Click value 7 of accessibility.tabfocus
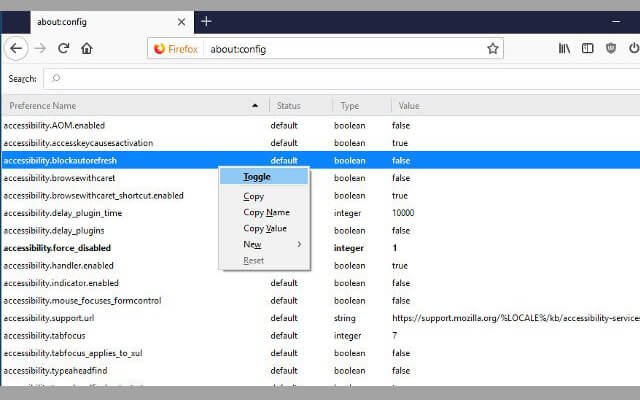Viewport: 640px width, 400px height. [x=395, y=336]
